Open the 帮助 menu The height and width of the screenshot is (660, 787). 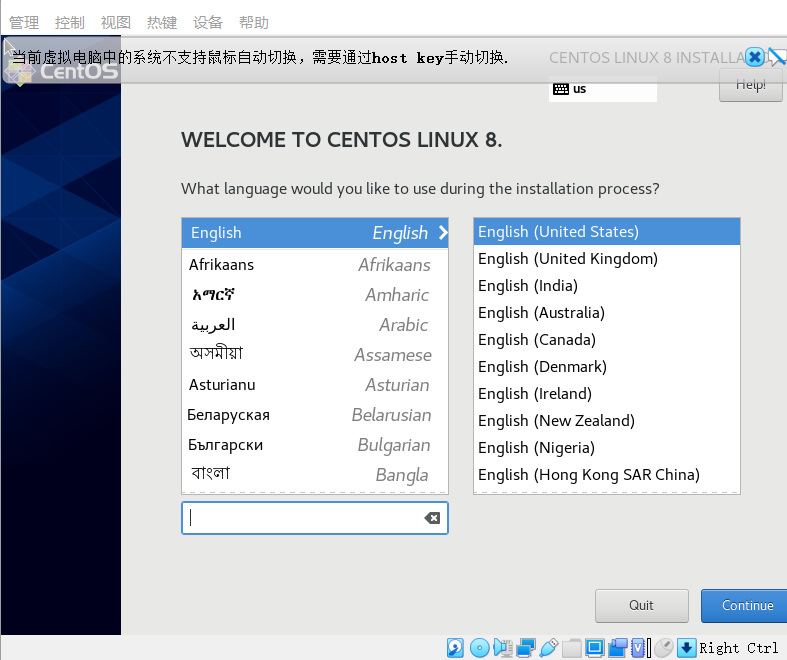click(253, 23)
